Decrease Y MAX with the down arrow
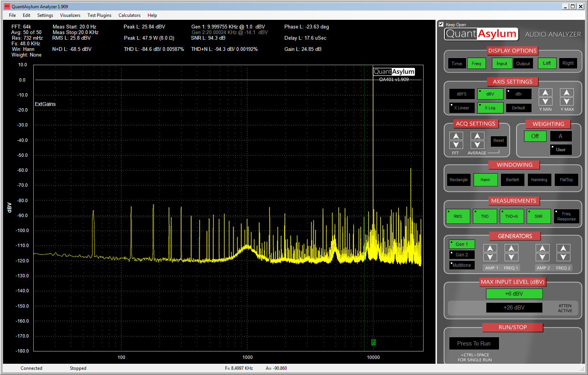This screenshot has width=588, height=375. click(567, 101)
